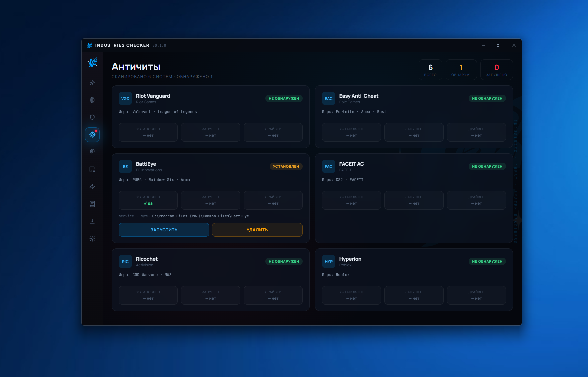The image size is (588, 377).
Task: Click the 'Hyperion' card title
Action: tap(350, 259)
